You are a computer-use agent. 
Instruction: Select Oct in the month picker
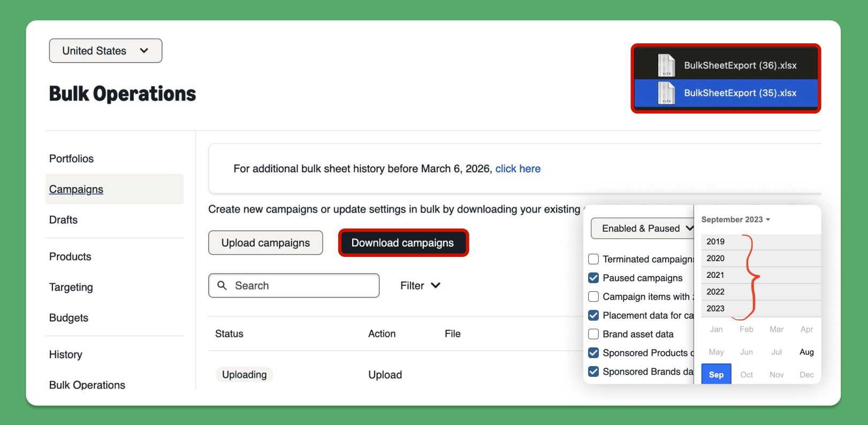point(747,375)
